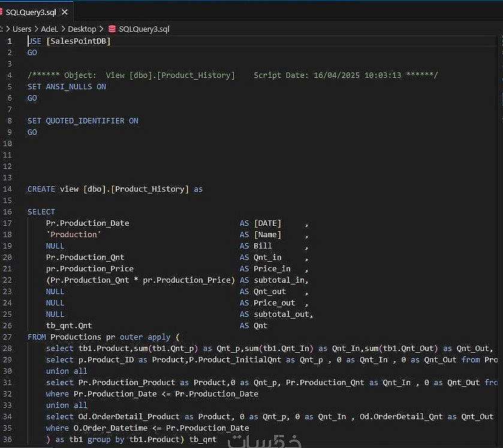Open the Desktop breadcrumb folder

(x=82, y=29)
